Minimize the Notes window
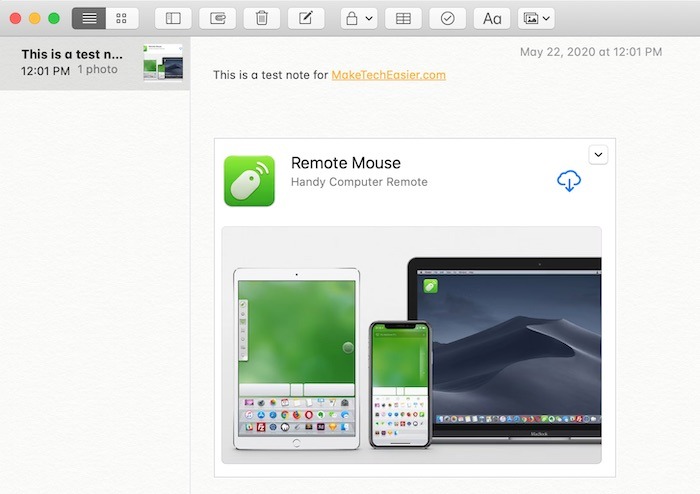 pos(35,18)
